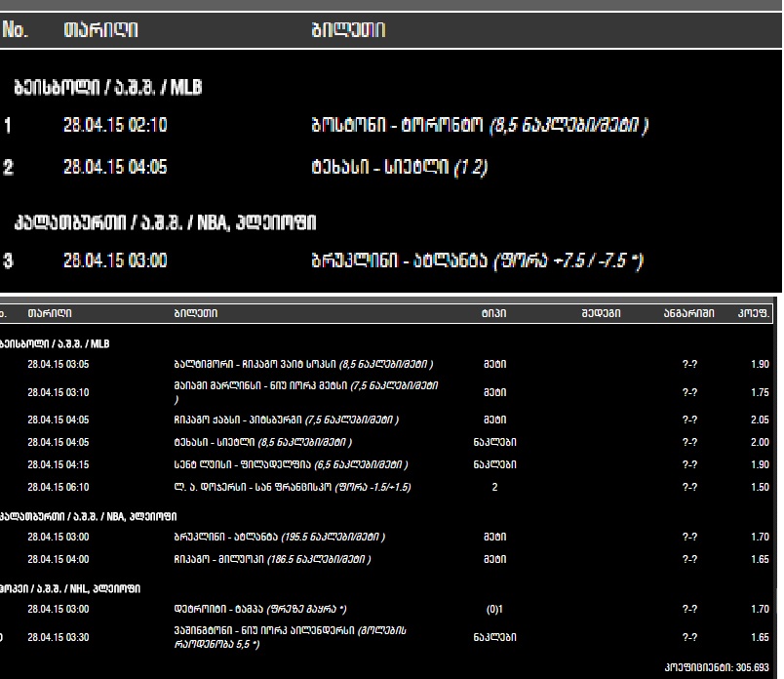Click the NBA playoff heading in upper table

[x=178, y=222]
